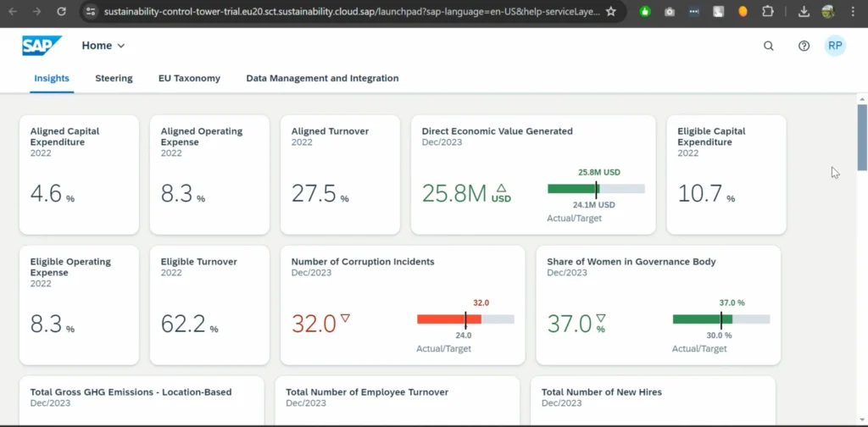Click the orange circle extension icon

[x=743, y=11]
